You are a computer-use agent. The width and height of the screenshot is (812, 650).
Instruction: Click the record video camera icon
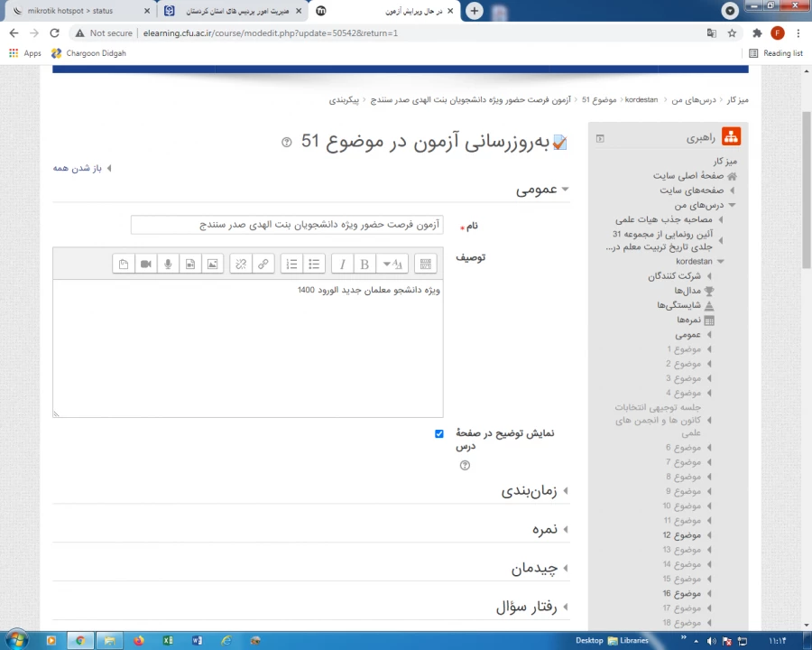pos(145,264)
